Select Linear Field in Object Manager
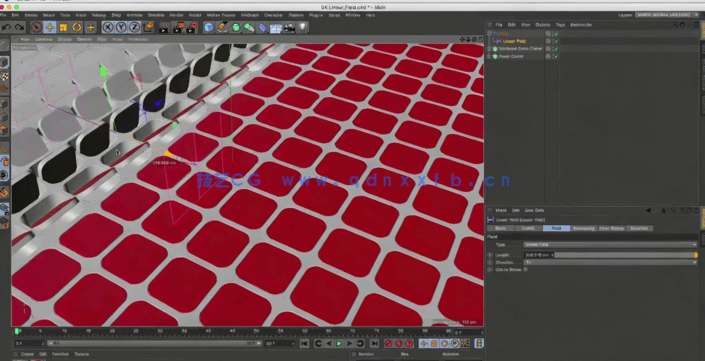Viewport: 705px width, 361px height. point(514,41)
